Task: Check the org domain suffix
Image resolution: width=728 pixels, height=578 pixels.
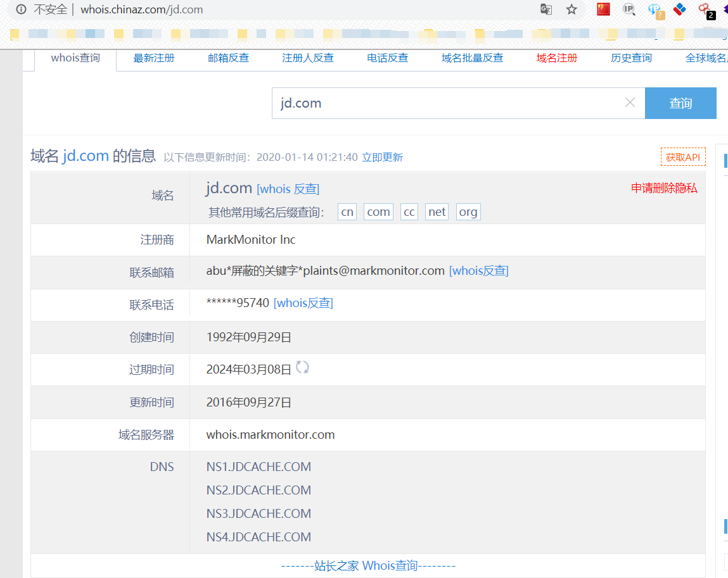Action: pos(468,212)
